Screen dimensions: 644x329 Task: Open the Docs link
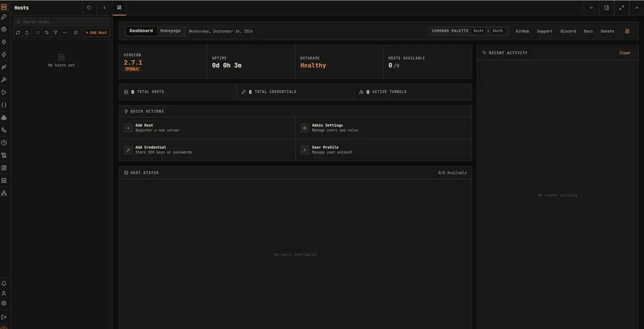coord(588,31)
